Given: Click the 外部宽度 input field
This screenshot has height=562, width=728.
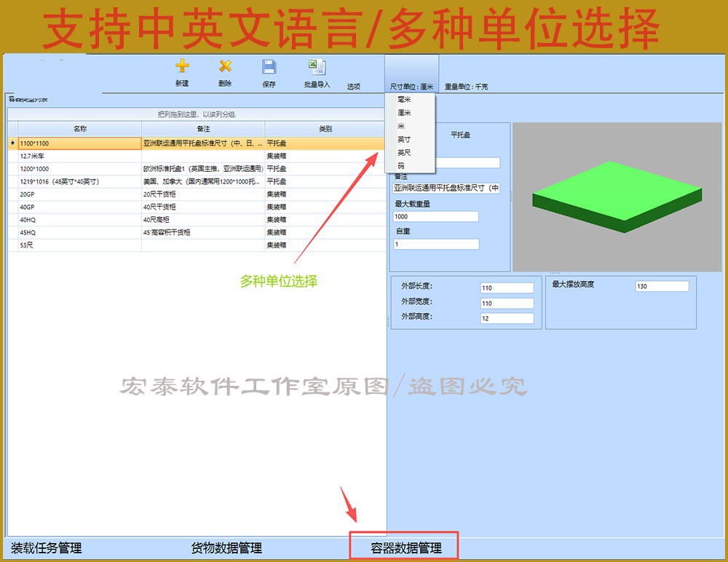Looking at the screenshot, I should click(507, 304).
